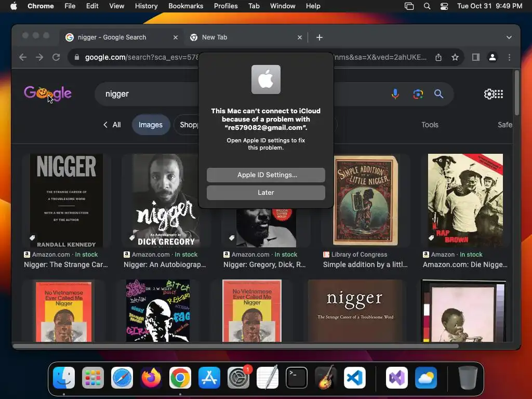
Task: Open the View menu
Action: point(116,6)
